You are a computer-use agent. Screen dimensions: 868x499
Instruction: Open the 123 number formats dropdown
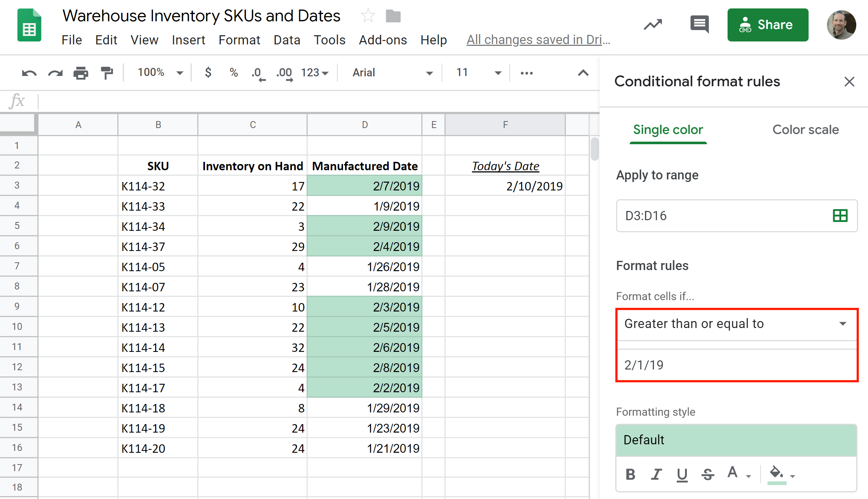click(x=315, y=73)
